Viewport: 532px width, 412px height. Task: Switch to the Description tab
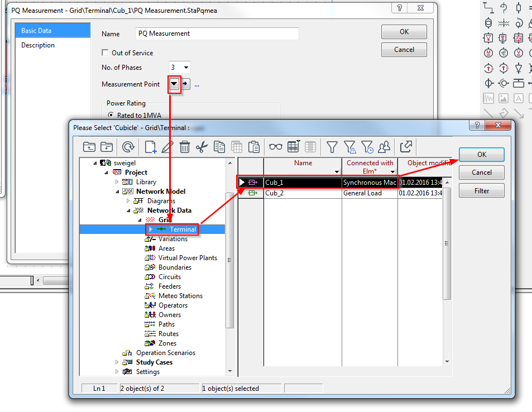point(38,45)
